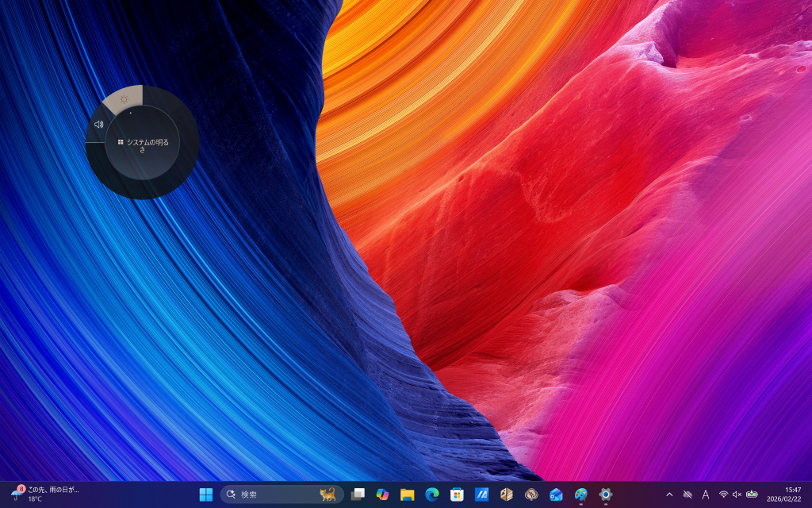Expand the hidden tray icons chevron

669,495
